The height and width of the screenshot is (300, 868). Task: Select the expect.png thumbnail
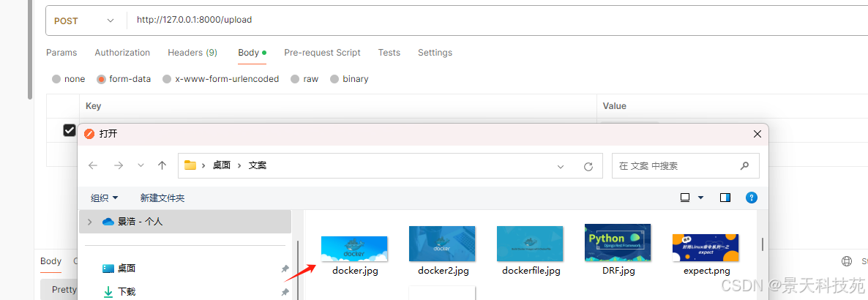point(706,247)
